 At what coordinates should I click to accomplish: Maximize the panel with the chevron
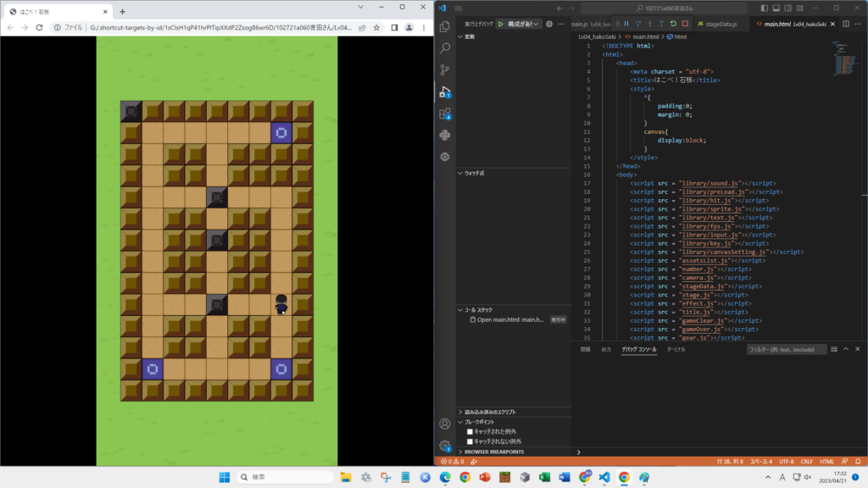click(846, 349)
